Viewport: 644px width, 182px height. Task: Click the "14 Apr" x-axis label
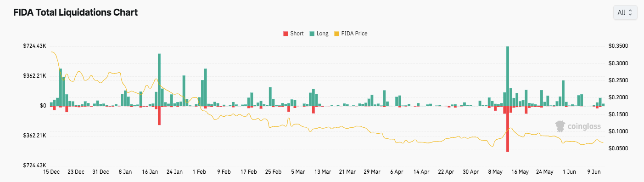421,172
